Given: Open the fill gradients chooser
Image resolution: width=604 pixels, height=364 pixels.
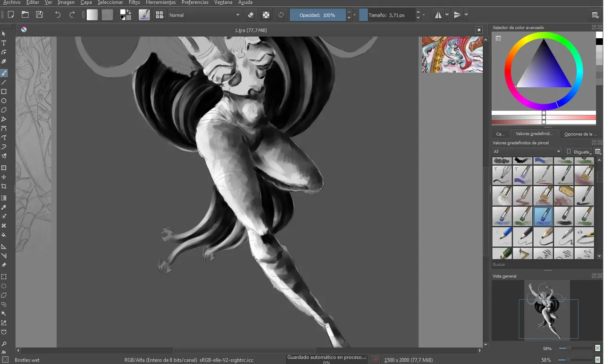Looking at the screenshot, I should click(92, 15).
